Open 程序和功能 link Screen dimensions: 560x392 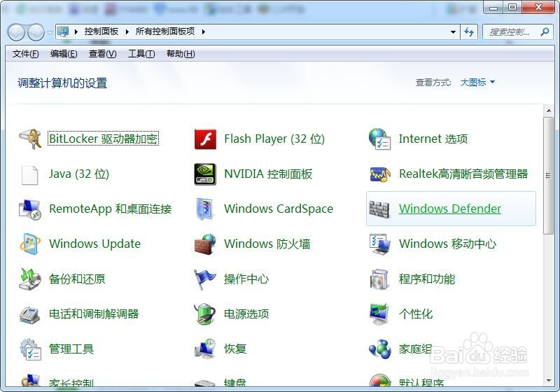tap(427, 279)
